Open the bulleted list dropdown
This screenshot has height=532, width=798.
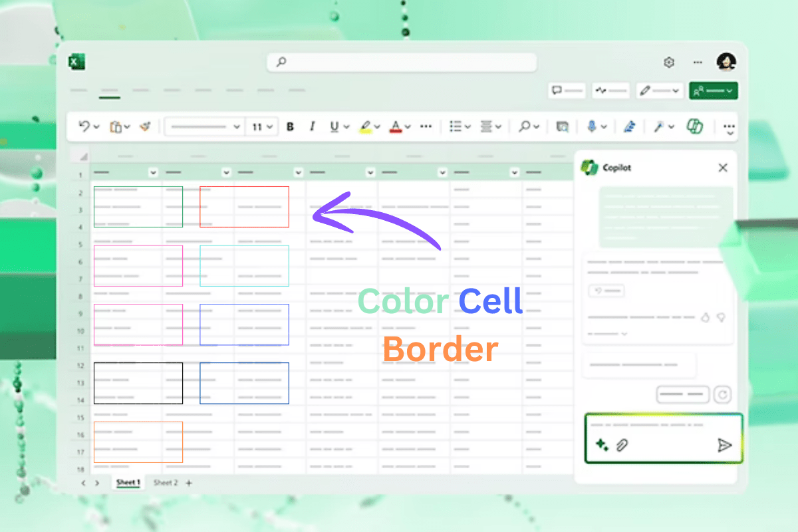tap(460, 126)
